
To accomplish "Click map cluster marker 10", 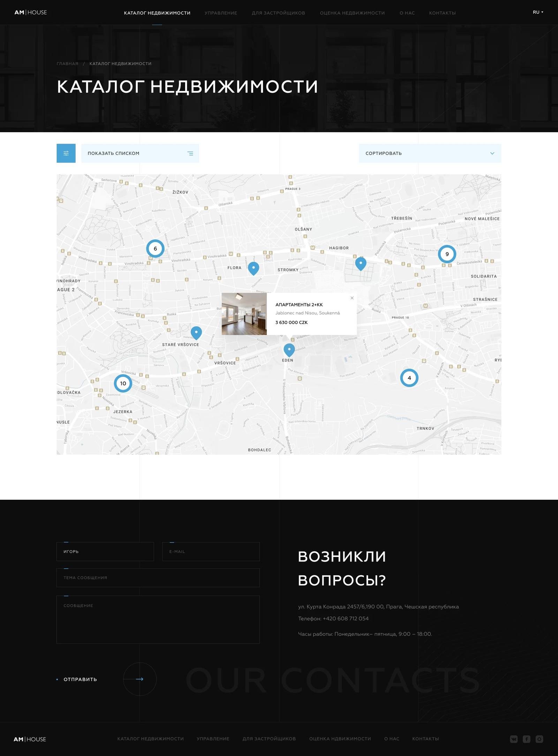I will tap(123, 383).
